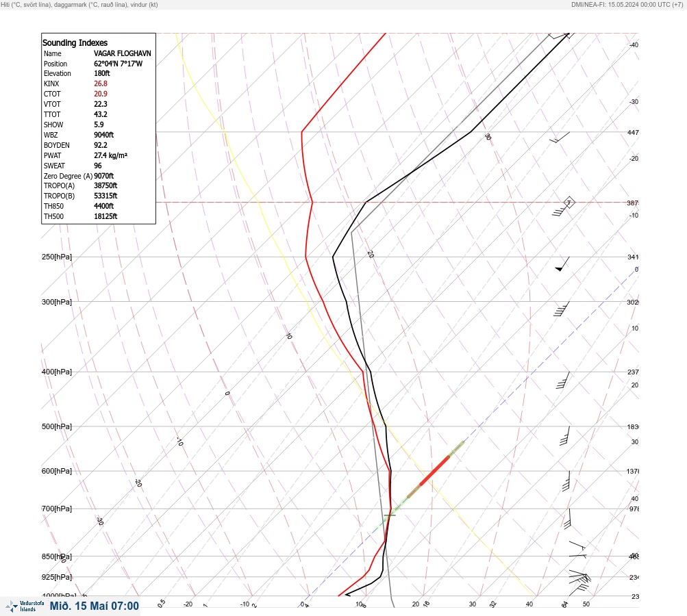Click the VTOT value 22.3
Image resolution: width=687 pixels, height=616 pixels.
point(100,104)
